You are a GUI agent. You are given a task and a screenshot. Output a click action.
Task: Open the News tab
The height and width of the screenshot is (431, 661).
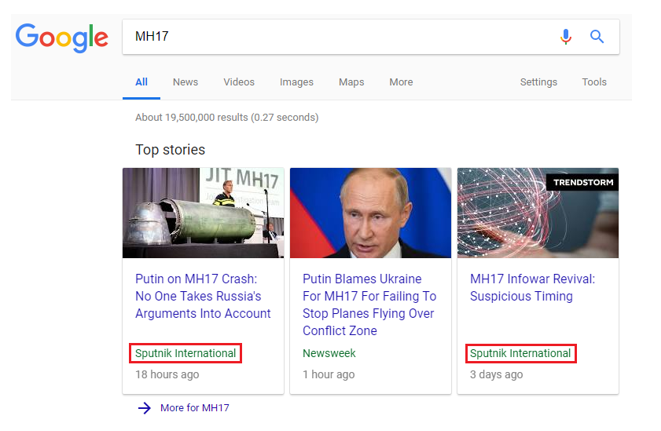point(185,82)
